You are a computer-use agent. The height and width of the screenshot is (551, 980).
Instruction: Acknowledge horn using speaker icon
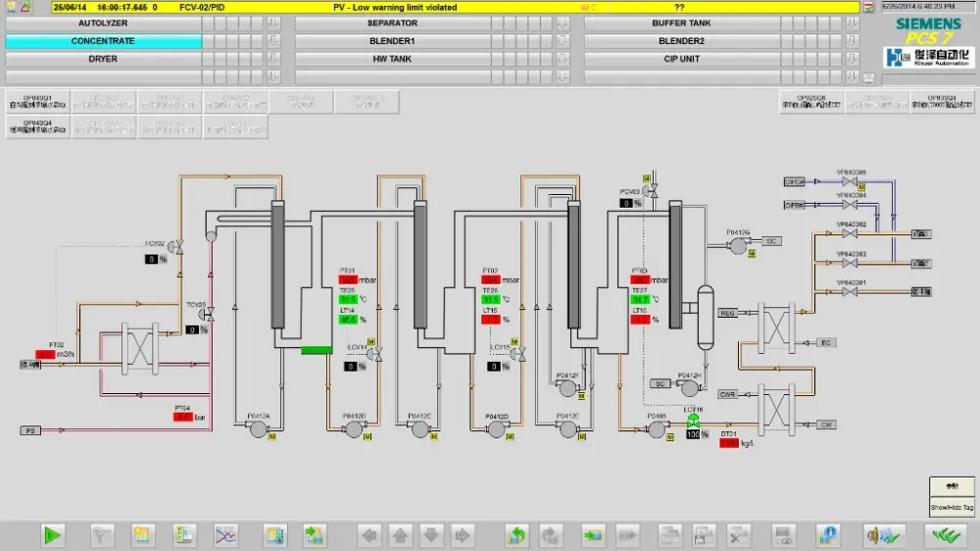point(883,535)
